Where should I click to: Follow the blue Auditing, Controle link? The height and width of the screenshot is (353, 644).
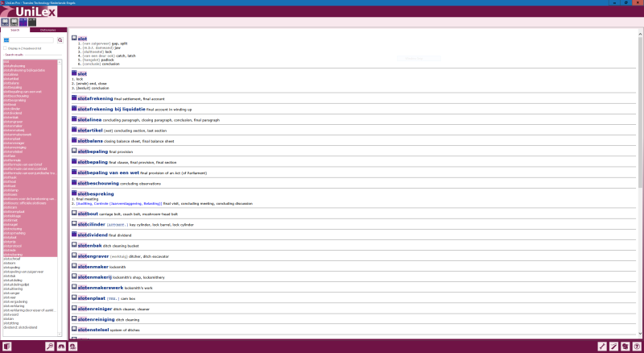(119, 204)
